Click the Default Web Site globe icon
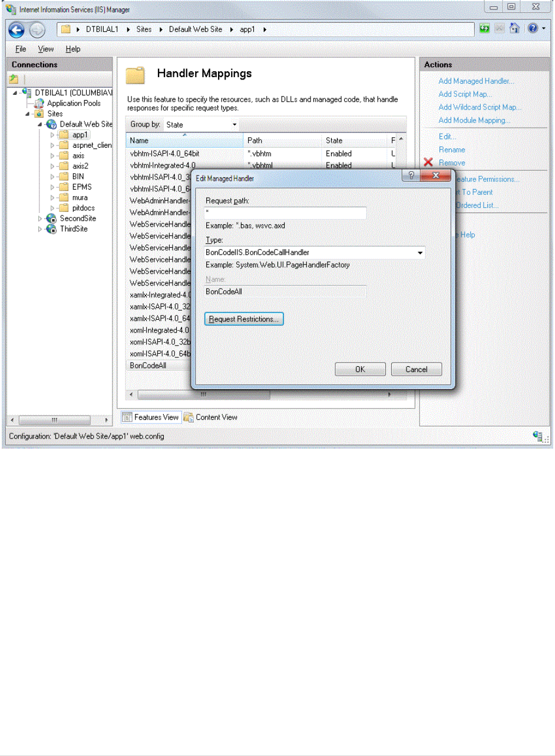 [52, 124]
